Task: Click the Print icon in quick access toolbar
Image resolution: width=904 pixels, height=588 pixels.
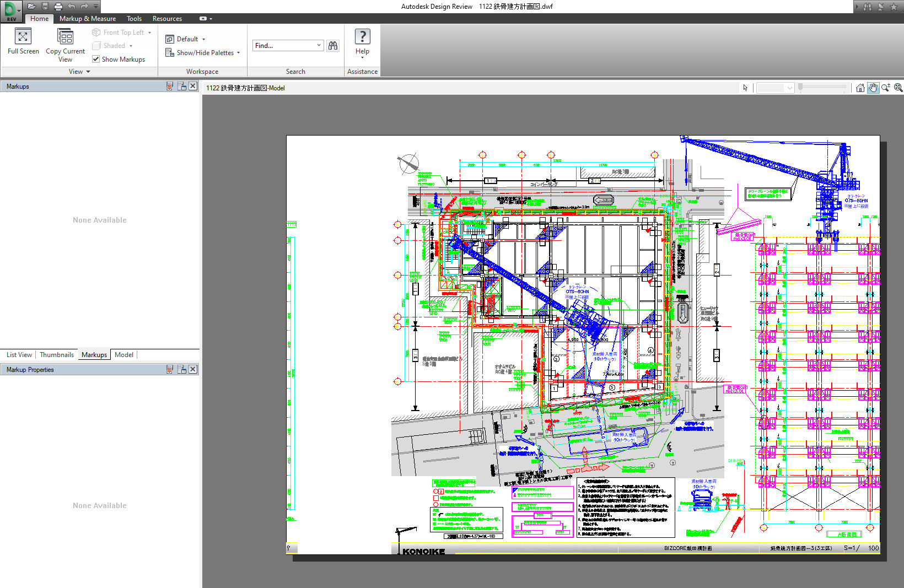Action: [58, 6]
